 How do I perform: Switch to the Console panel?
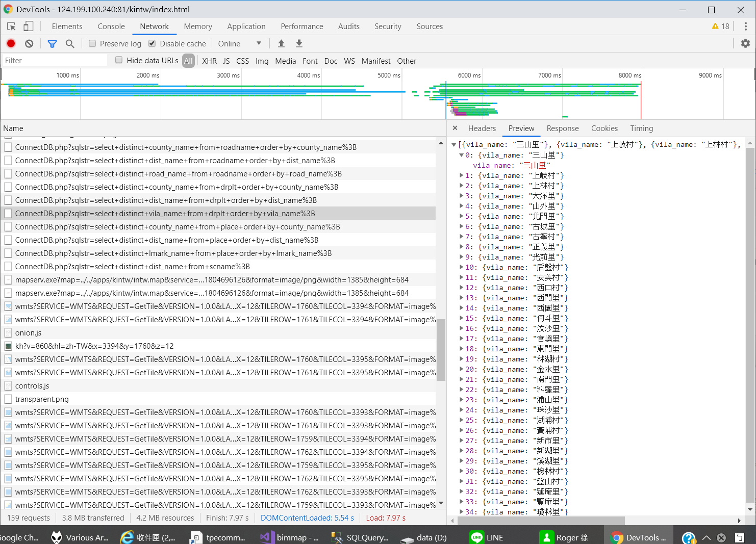(x=111, y=27)
